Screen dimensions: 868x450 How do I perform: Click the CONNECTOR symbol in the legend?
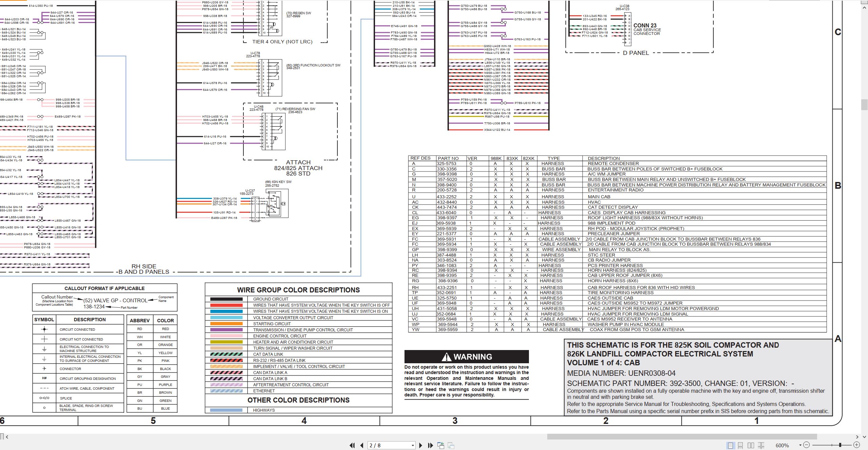point(44,368)
